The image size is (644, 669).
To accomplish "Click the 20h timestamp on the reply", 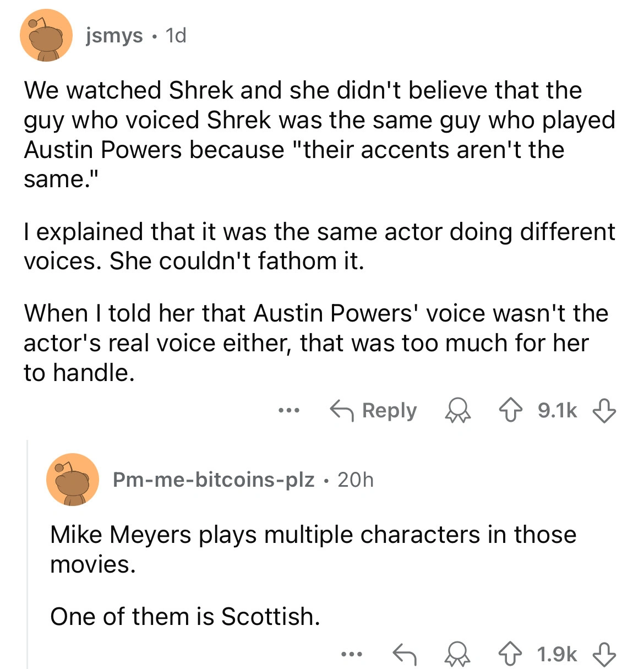I will [356, 480].
